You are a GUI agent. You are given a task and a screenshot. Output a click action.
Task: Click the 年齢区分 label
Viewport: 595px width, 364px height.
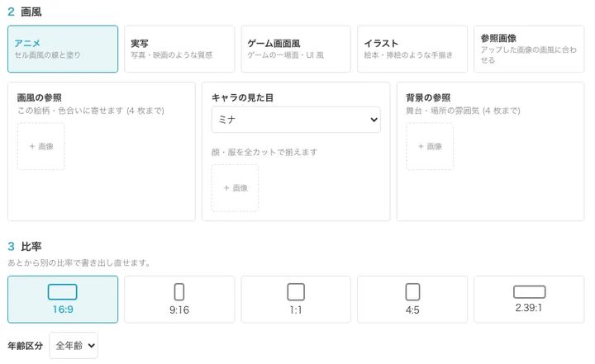click(25, 346)
